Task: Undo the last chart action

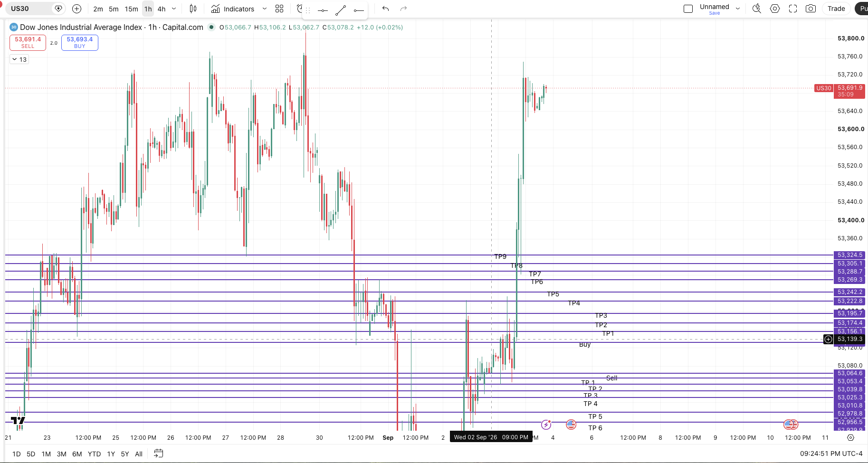Action: pos(385,9)
